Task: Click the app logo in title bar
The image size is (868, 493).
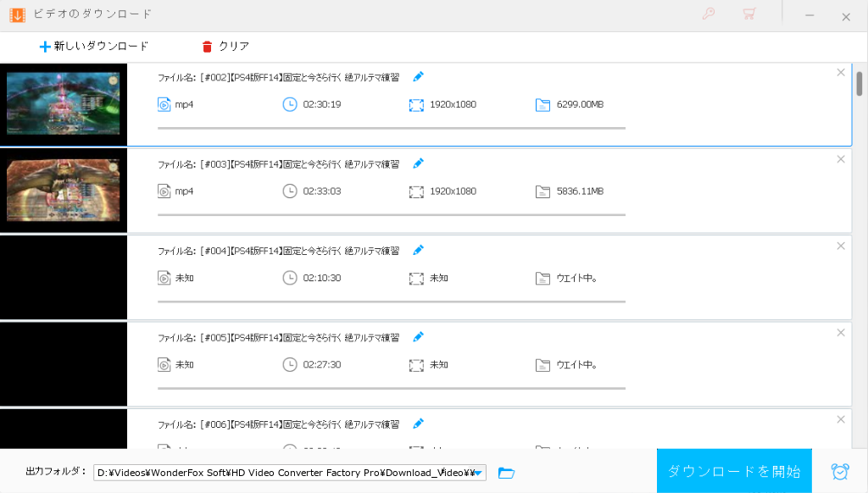Action: tap(17, 15)
